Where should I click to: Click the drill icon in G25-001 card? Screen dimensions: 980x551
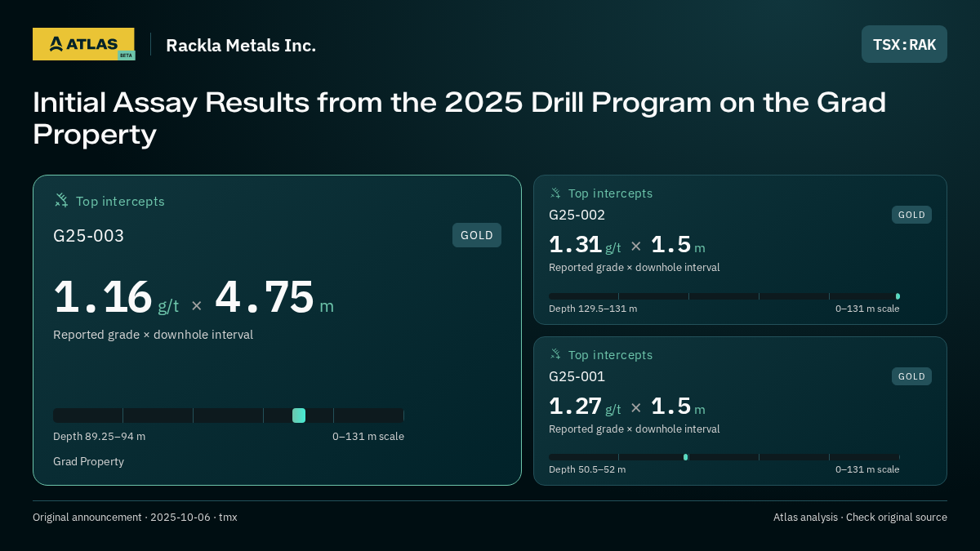click(x=555, y=354)
